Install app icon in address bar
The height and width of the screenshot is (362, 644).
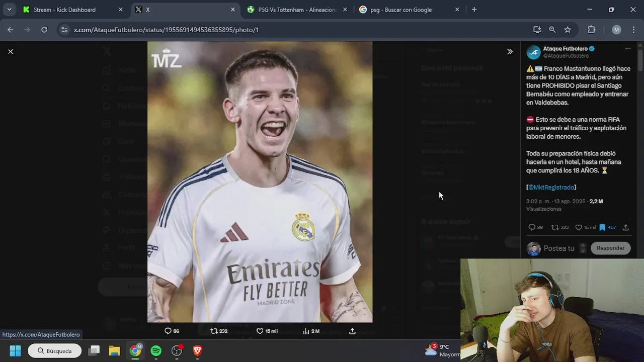tap(537, 30)
